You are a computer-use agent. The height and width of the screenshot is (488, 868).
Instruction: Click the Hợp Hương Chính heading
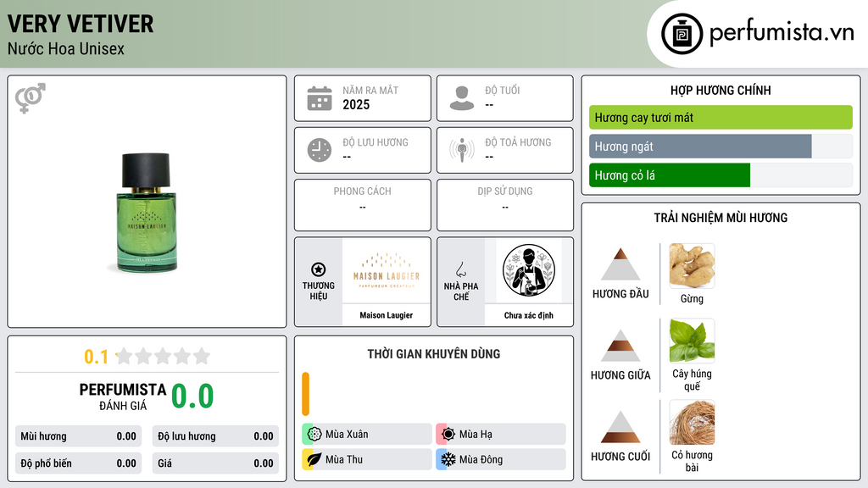pyautogui.click(x=721, y=90)
